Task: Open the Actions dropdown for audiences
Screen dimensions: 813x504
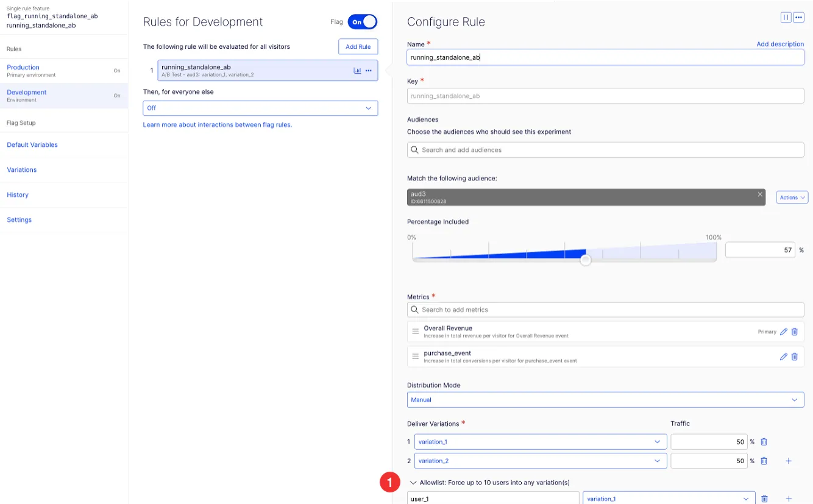Action: point(792,197)
